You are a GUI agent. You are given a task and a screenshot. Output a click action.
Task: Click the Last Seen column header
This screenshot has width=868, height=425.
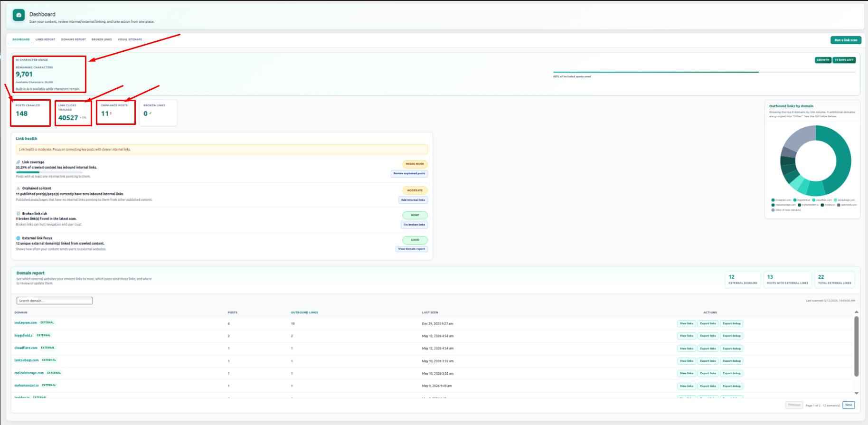tap(430, 312)
